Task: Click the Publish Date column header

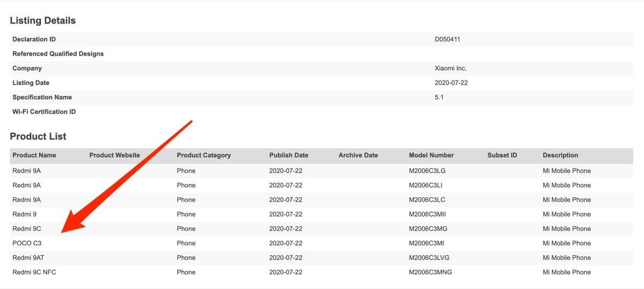Action: (x=289, y=155)
